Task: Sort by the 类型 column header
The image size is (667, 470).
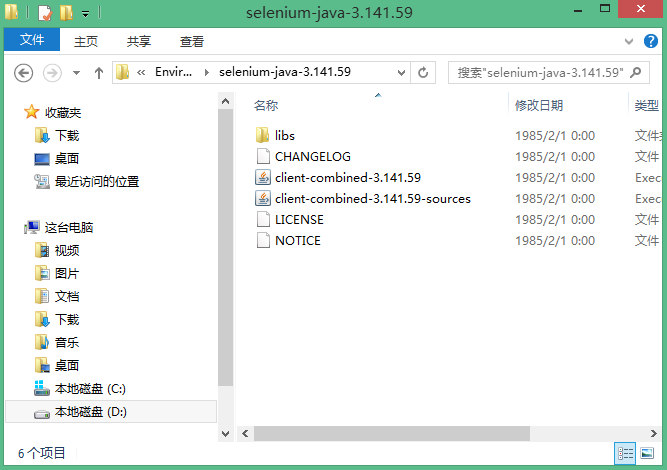Action: tap(647, 105)
